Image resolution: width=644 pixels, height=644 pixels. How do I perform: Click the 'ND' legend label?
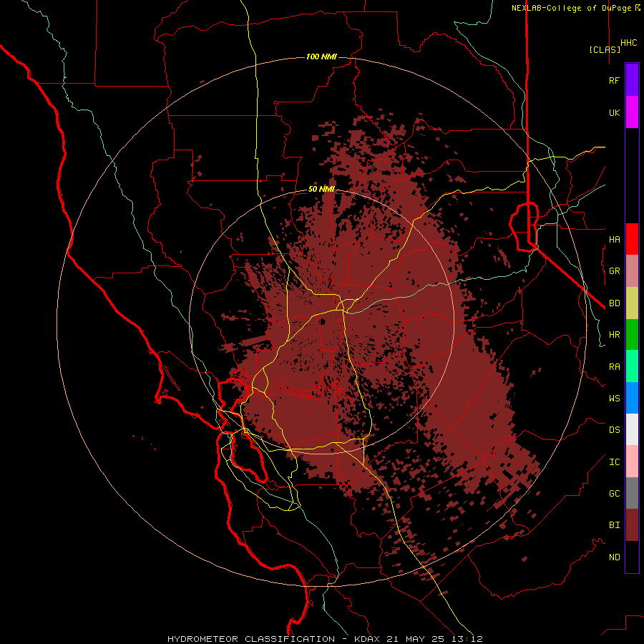click(x=615, y=557)
